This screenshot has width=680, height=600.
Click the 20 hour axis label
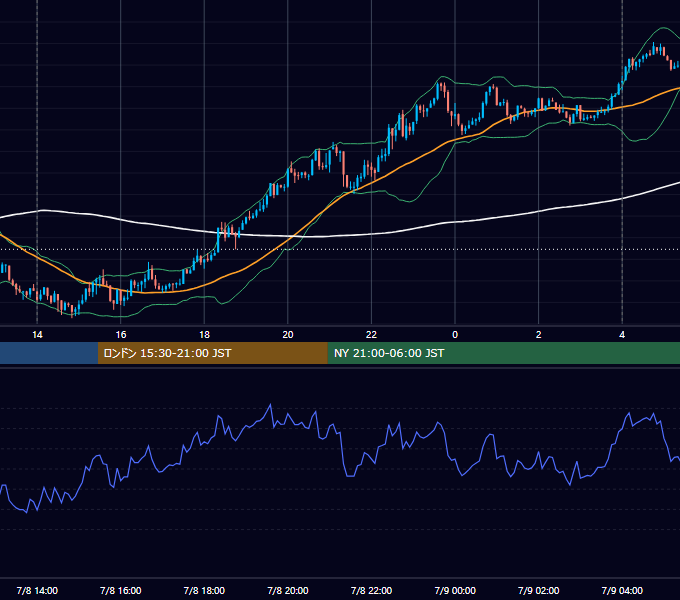pos(288,335)
